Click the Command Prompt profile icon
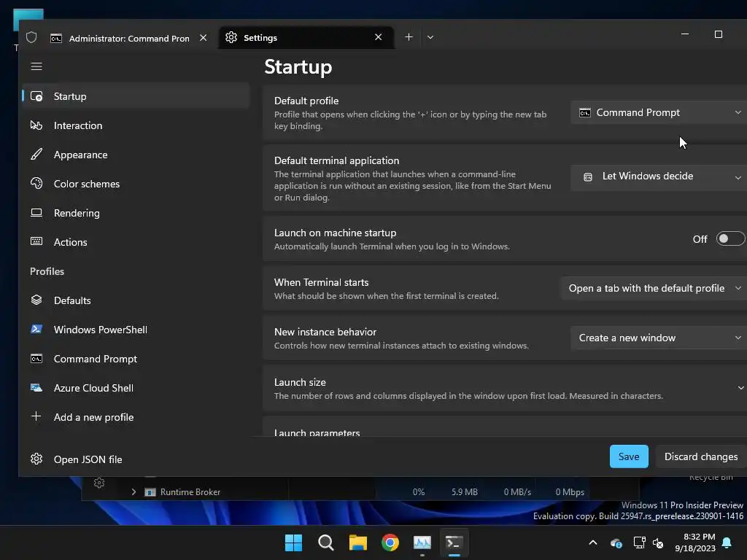Viewport: 747px width, 560px height. pyautogui.click(x=36, y=359)
